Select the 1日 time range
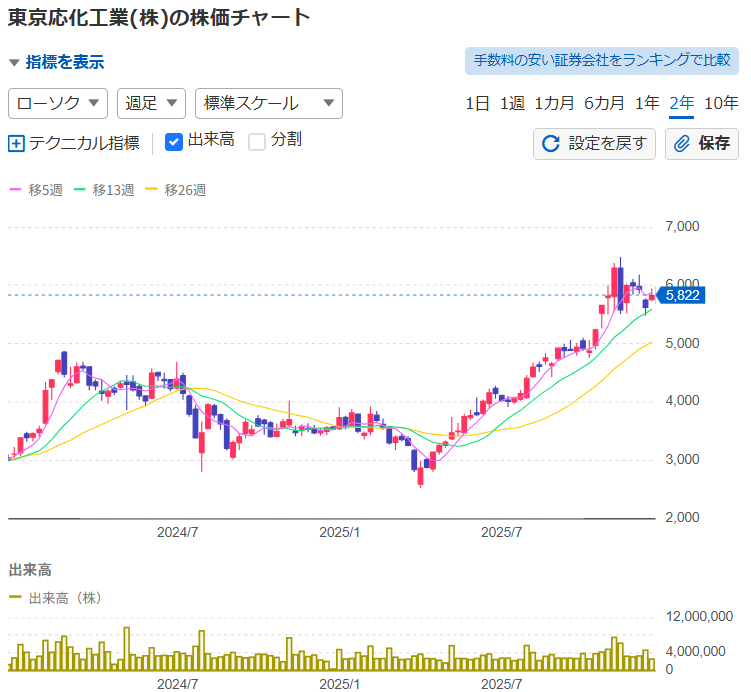 (477, 103)
